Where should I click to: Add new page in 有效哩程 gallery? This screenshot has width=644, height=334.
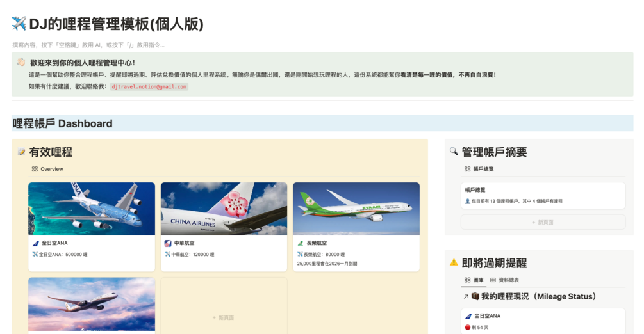coord(224,317)
